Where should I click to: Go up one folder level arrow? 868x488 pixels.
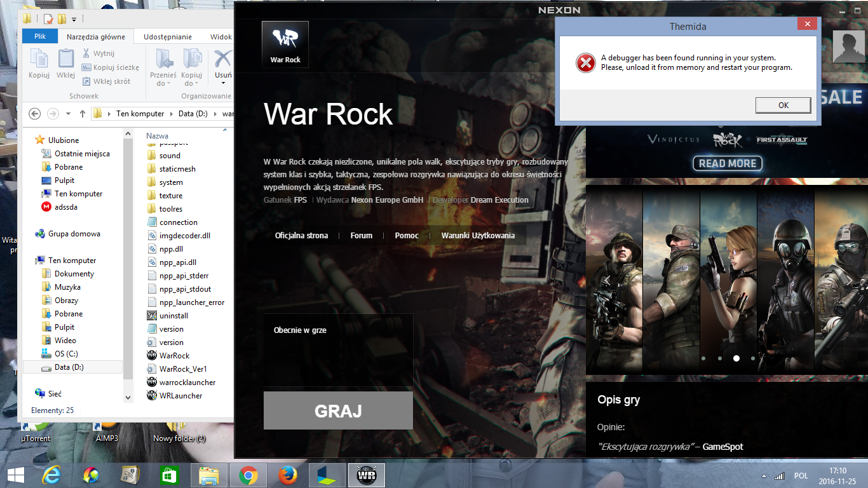(x=83, y=114)
